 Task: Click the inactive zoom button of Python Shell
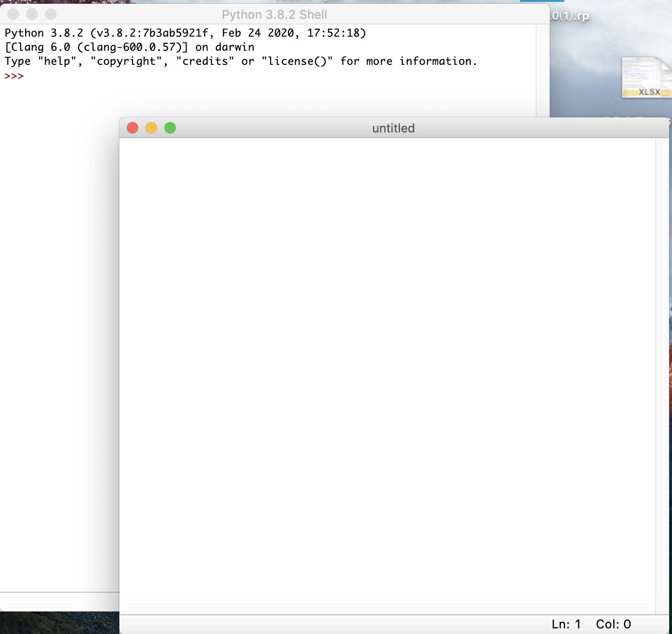pyautogui.click(x=51, y=14)
